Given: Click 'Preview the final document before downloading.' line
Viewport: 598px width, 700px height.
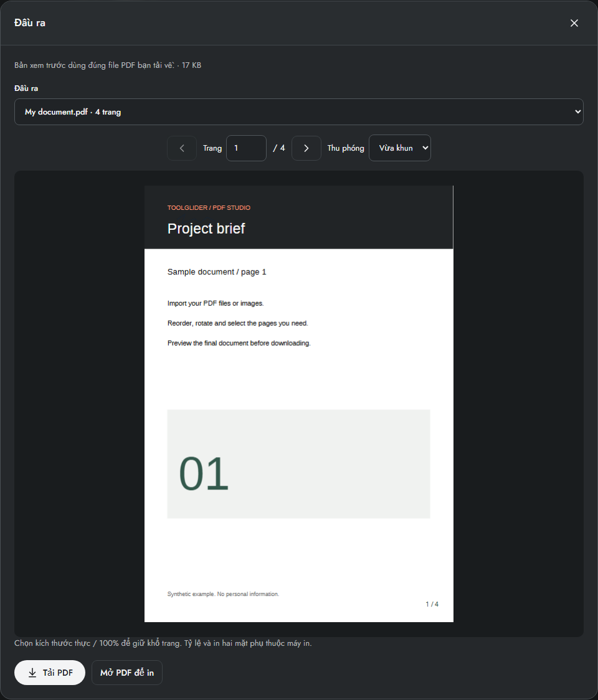Looking at the screenshot, I should (239, 343).
